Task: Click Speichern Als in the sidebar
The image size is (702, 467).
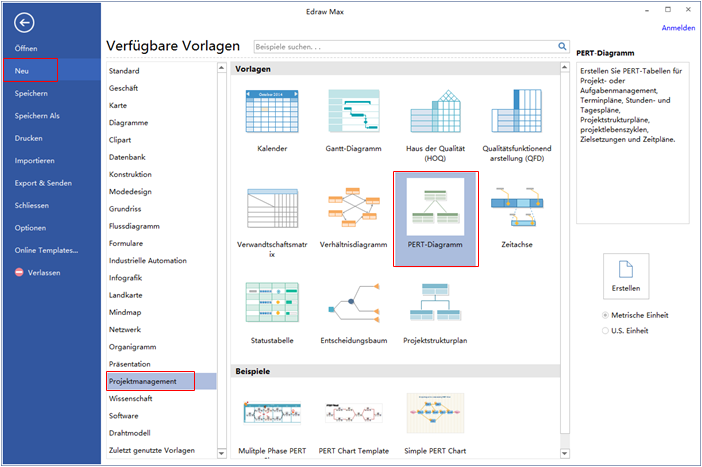Action: 37,116
